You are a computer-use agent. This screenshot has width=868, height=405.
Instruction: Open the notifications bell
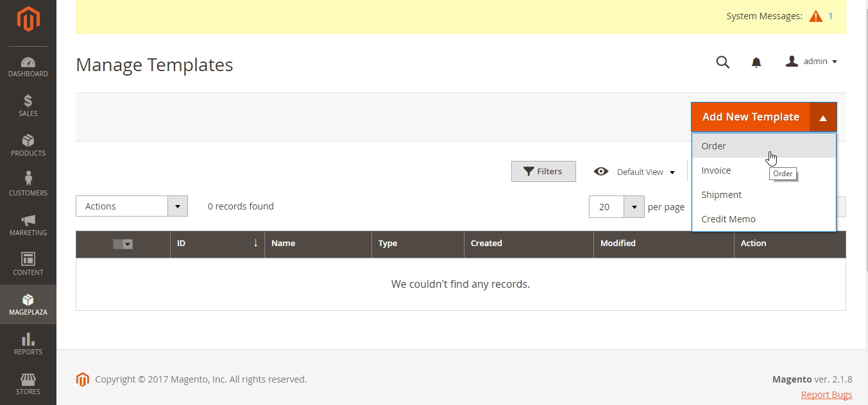pos(756,62)
